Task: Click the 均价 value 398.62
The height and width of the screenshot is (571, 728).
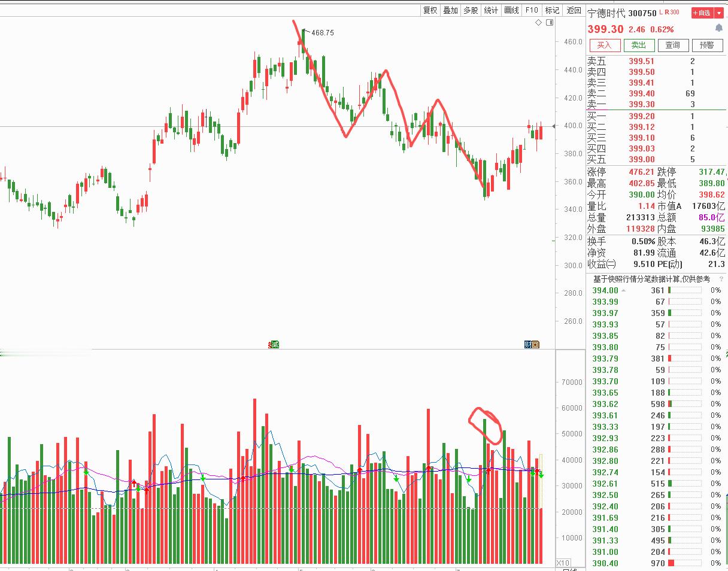Action: [x=711, y=195]
